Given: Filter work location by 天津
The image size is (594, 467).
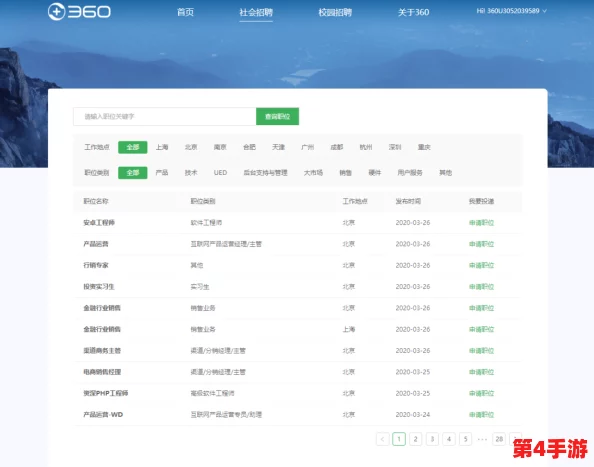Looking at the screenshot, I should [278, 147].
